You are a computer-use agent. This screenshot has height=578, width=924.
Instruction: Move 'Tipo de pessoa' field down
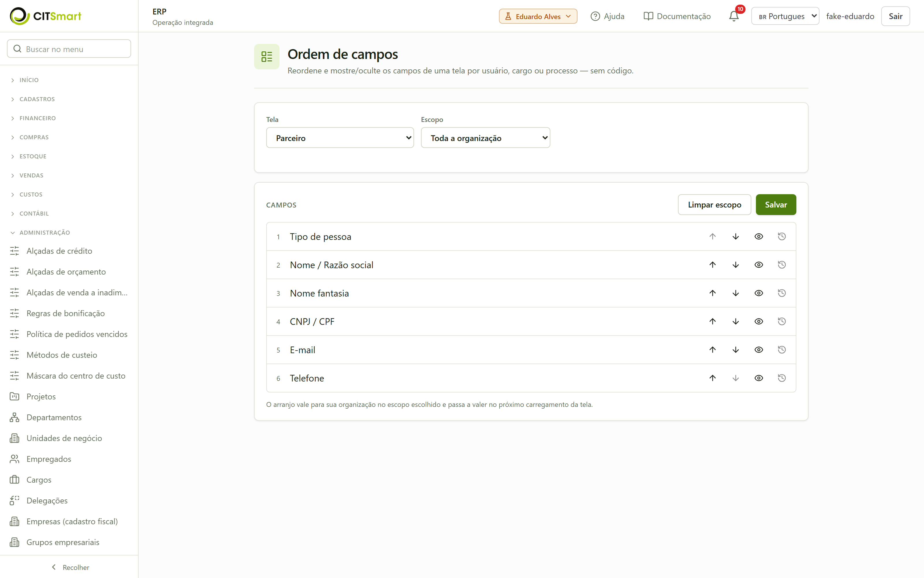(735, 237)
